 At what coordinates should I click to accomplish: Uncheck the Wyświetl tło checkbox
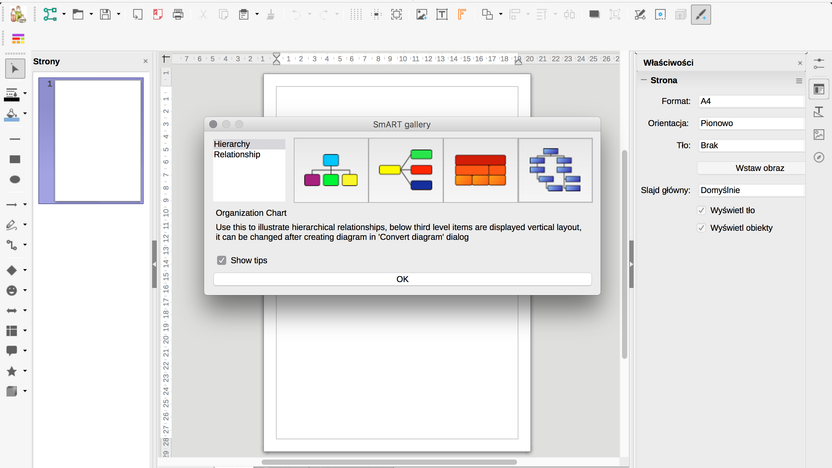pos(701,210)
